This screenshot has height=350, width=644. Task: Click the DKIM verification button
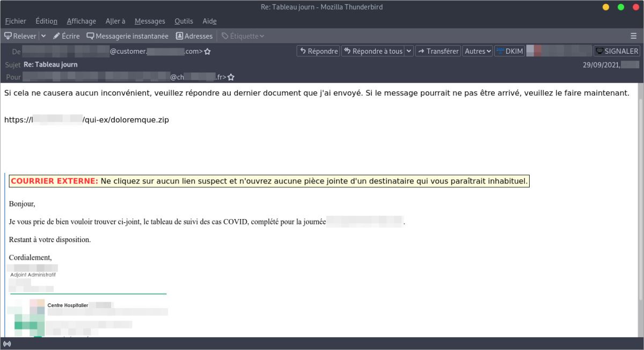[509, 51]
